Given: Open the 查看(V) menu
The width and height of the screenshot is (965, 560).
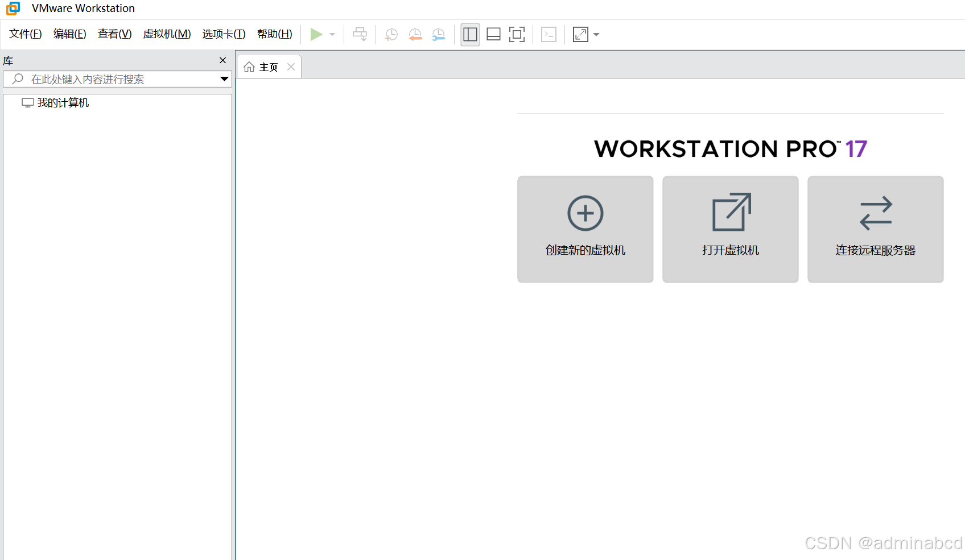Looking at the screenshot, I should [114, 34].
